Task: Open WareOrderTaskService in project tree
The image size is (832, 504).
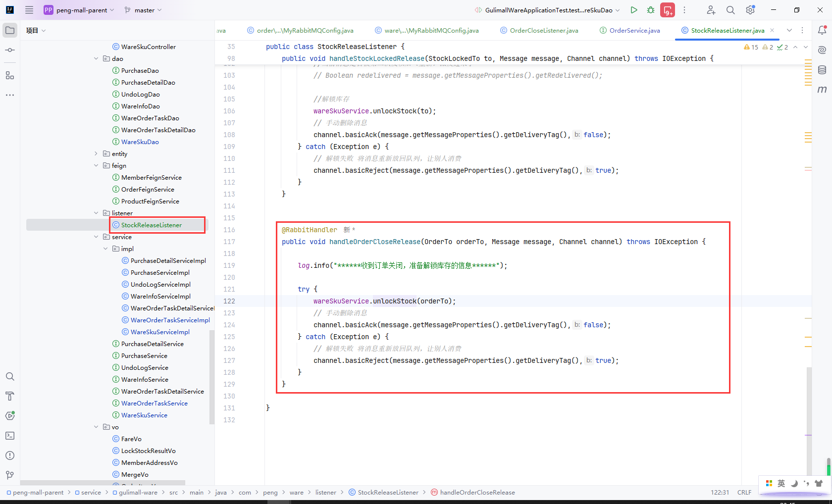Action: 150,403
